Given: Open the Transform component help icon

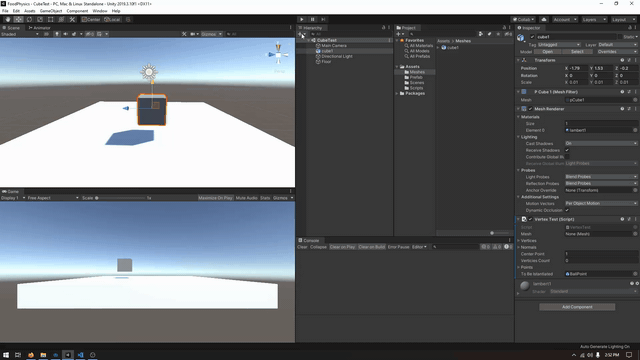Looking at the screenshot, I should pyautogui.click(x=622, y=60).
